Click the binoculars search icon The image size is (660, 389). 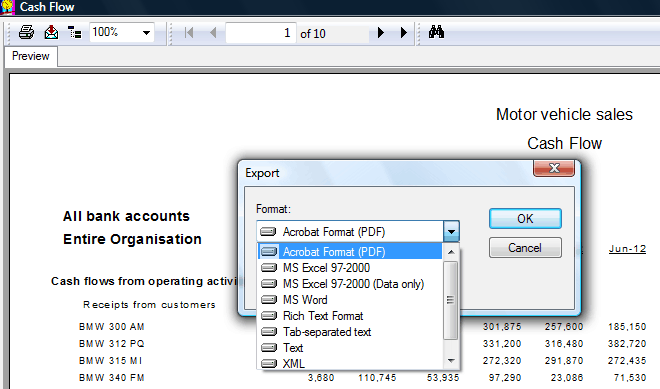click(x=436, y=32)
